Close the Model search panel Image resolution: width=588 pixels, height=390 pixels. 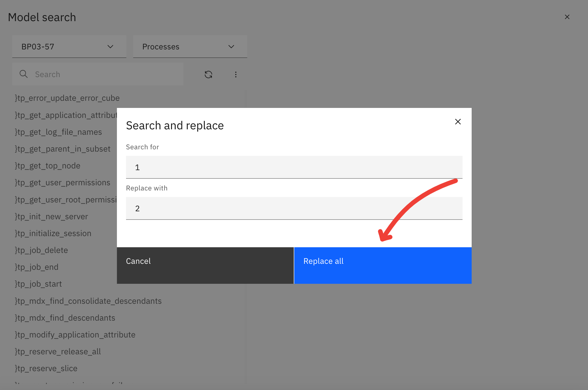567,17
